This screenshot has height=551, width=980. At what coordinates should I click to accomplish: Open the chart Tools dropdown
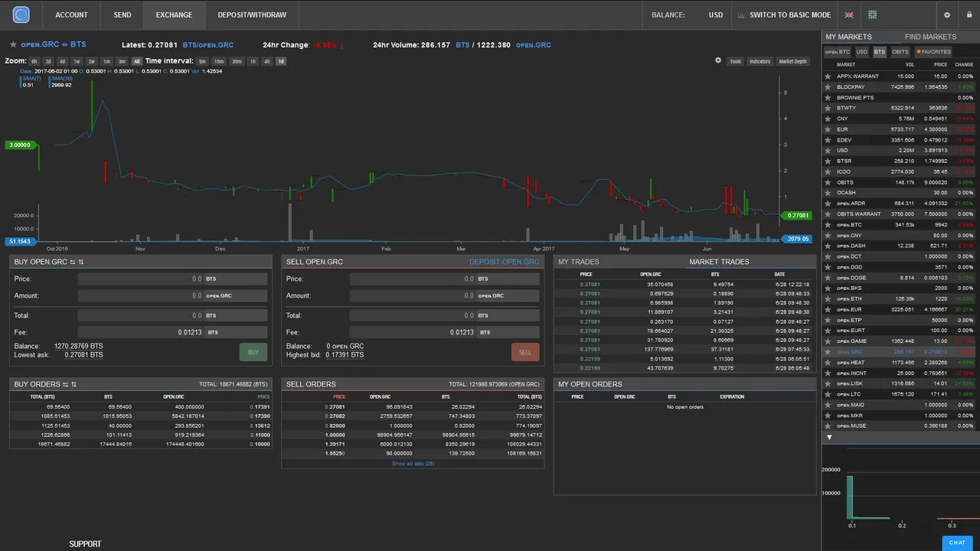pyautogui.click(x=735, y=61)
